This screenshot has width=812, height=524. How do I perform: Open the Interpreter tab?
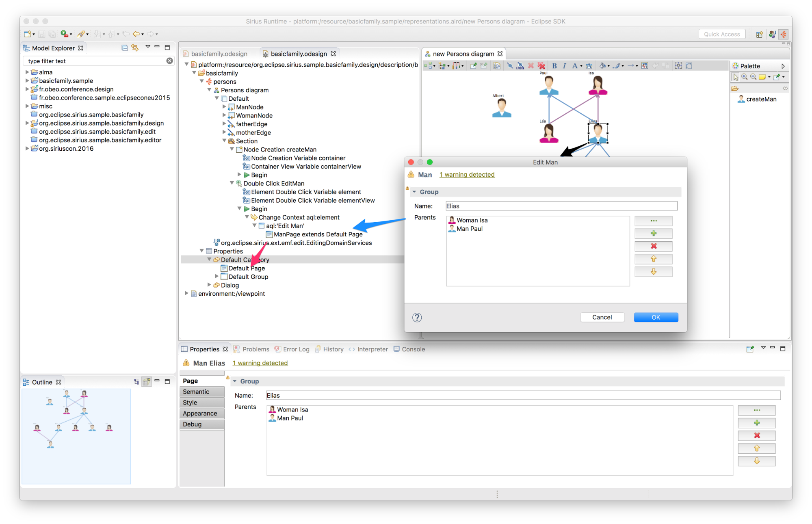(x=368, y=349)
